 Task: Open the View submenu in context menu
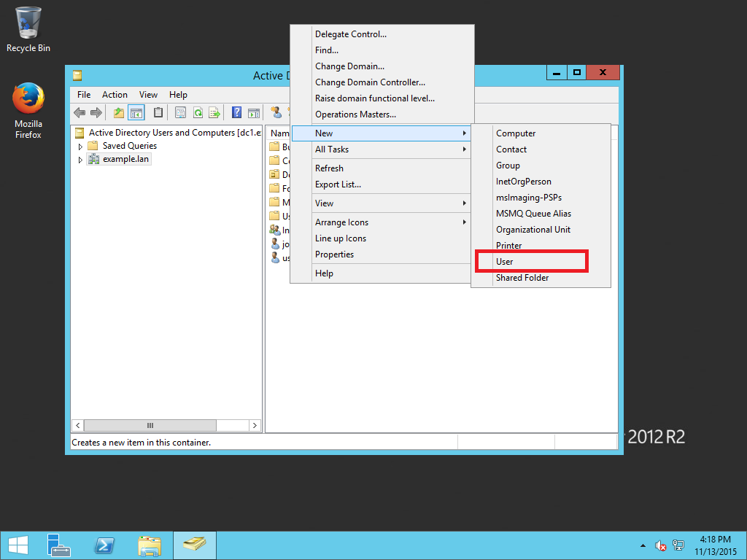381,203
